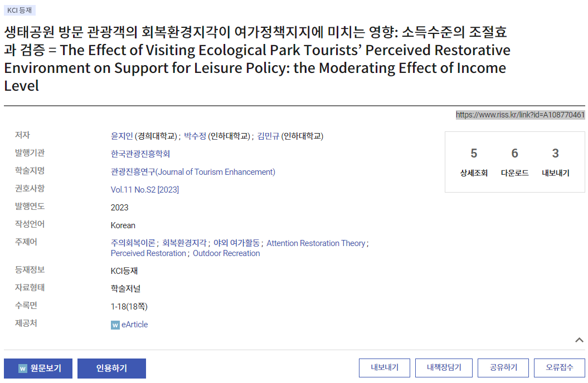Click the eArticle provider W icon
588x383 pixels.
[x=115, y=325]
